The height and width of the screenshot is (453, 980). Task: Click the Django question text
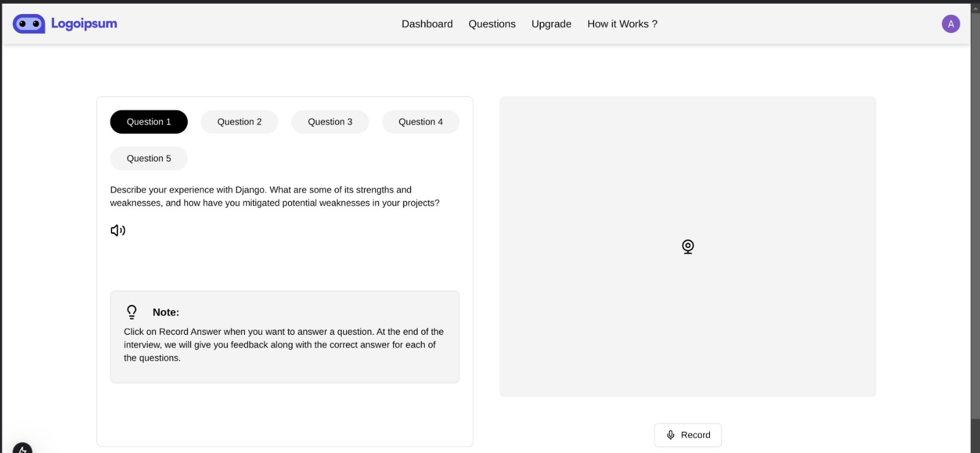tap(275, 197)
